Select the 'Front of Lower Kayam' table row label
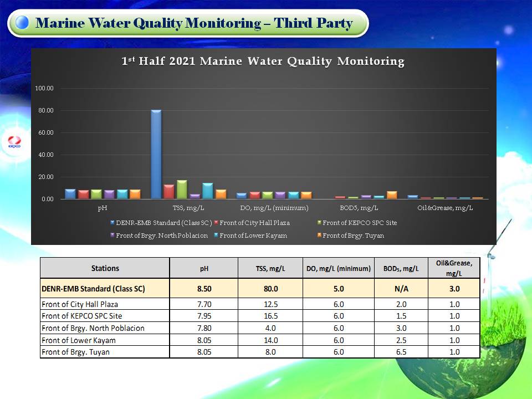The height and width of the screenshot is (399, 532). point(79,340)
